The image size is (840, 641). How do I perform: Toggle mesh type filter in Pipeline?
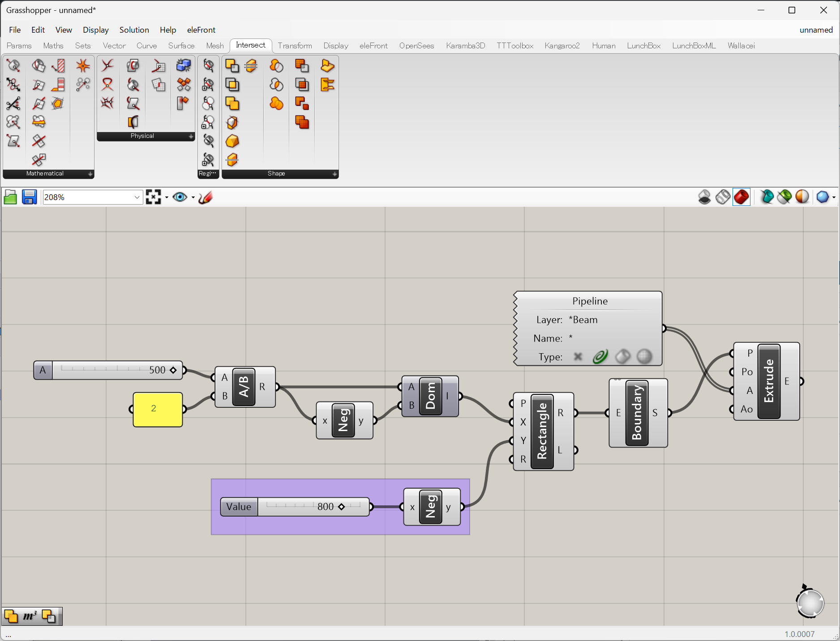click(644, 357)
